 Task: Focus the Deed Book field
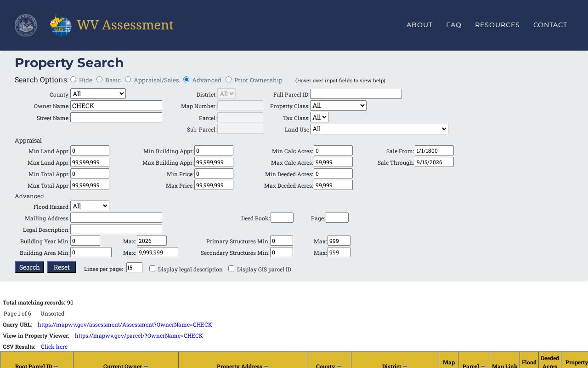tap(282, 218)
